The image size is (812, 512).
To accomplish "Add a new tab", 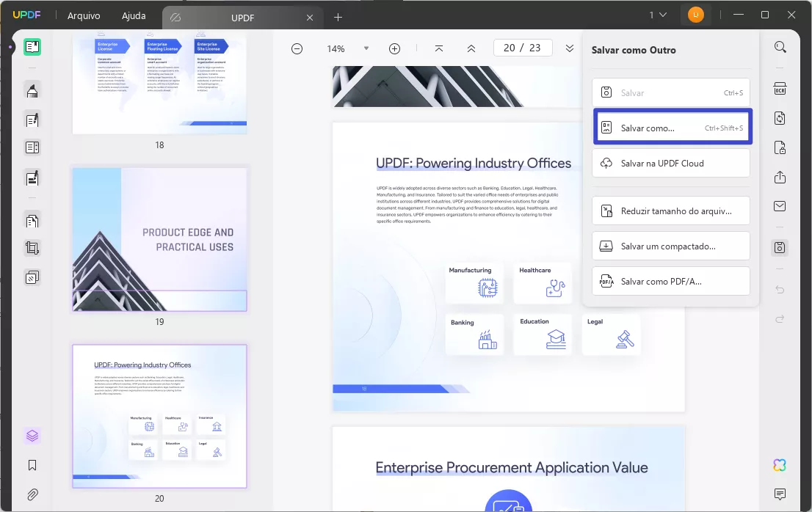I will coord(338,18).
